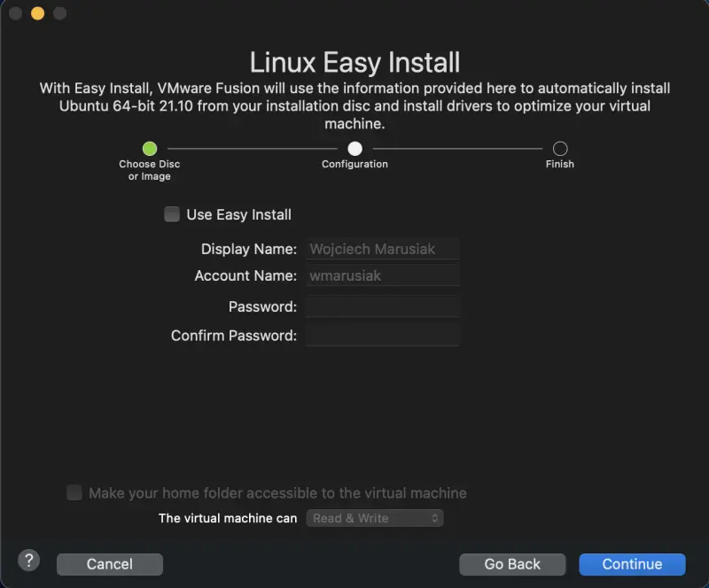Image resolution: width=709 pixels, height=588 pixels.
Task: Minimize the window with the yellow button
Action: click(35, 13)
